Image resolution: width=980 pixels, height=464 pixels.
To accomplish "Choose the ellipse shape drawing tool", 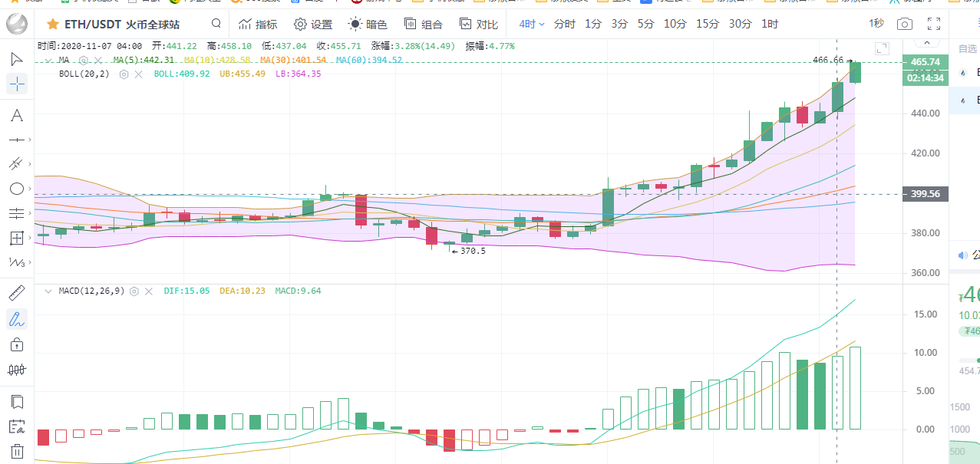I will pos(17,189).
